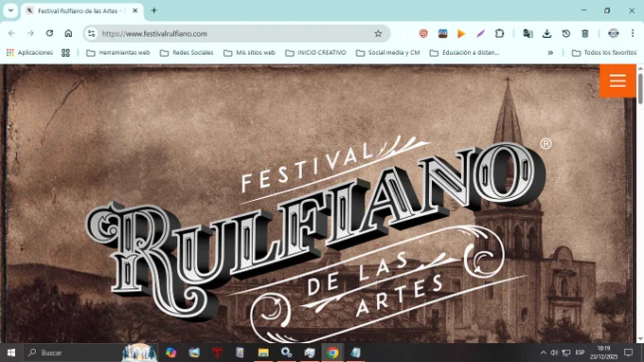
Task: Change the ESP input language
Action: coord(580,353)
